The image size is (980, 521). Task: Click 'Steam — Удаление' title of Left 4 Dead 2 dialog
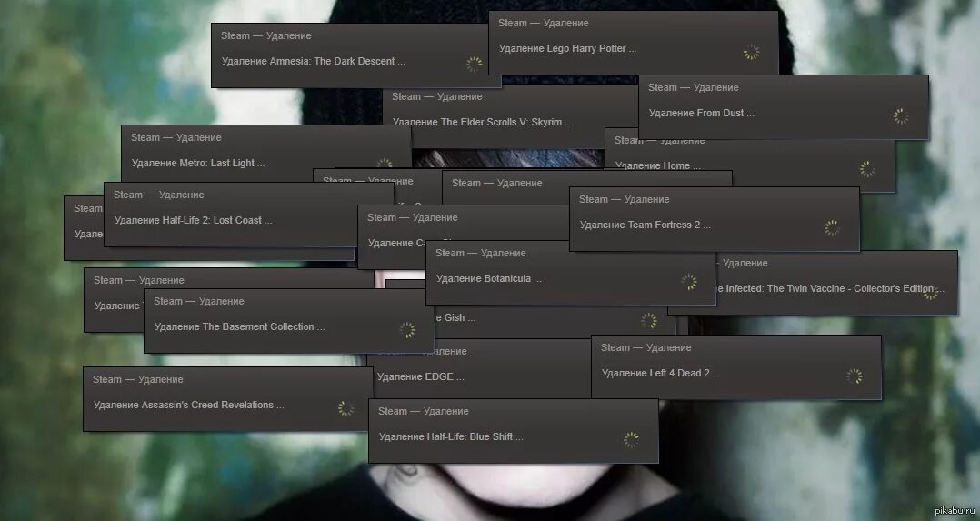point(646,347)
